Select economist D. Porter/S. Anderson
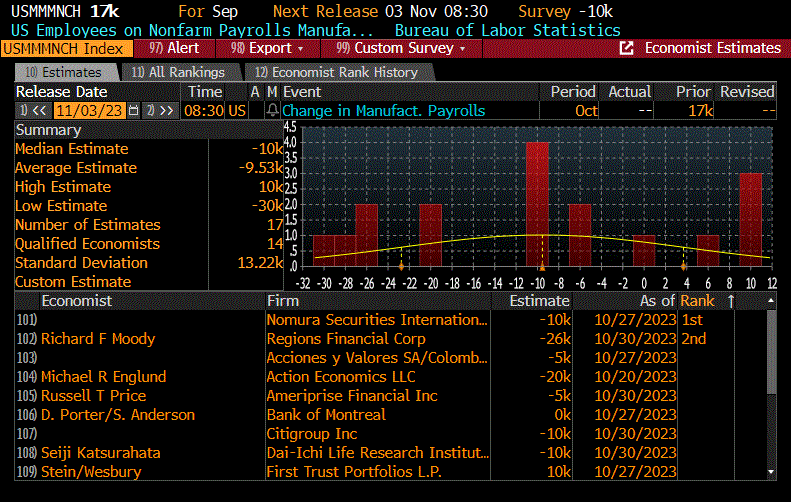This screenshot has height=502, width=791. tap(118, 415)
